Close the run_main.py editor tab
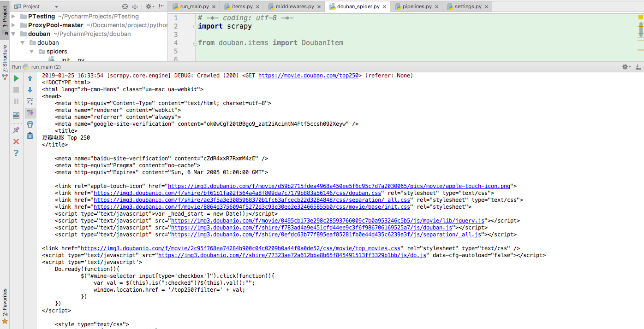 [x=214, y=7]
